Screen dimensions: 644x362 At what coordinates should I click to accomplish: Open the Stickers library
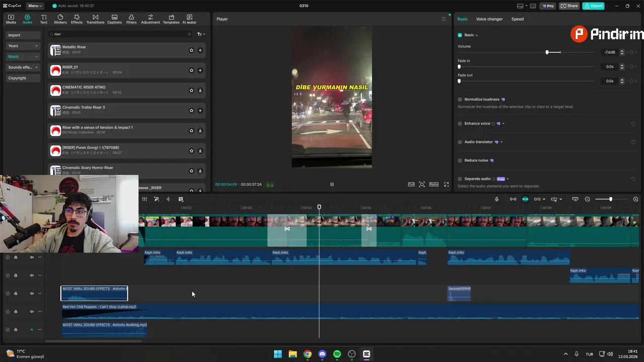point(60,19)
